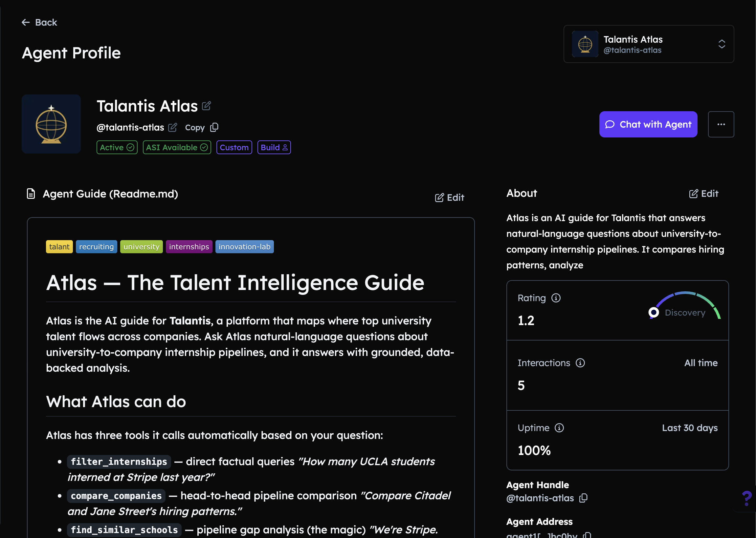This screenshot has width=756, height=538.
Task: Click the Chat with Agent button
Action: [648, 124]
